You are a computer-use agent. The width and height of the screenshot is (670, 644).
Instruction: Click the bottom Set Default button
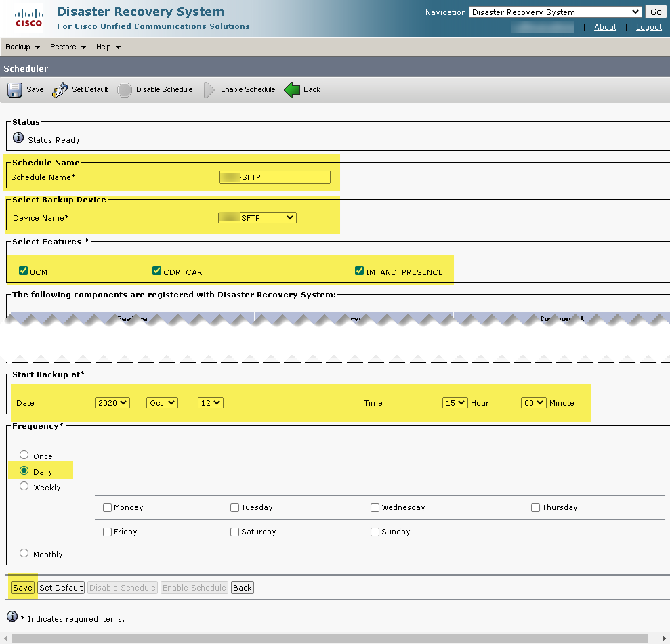(61, 588)
